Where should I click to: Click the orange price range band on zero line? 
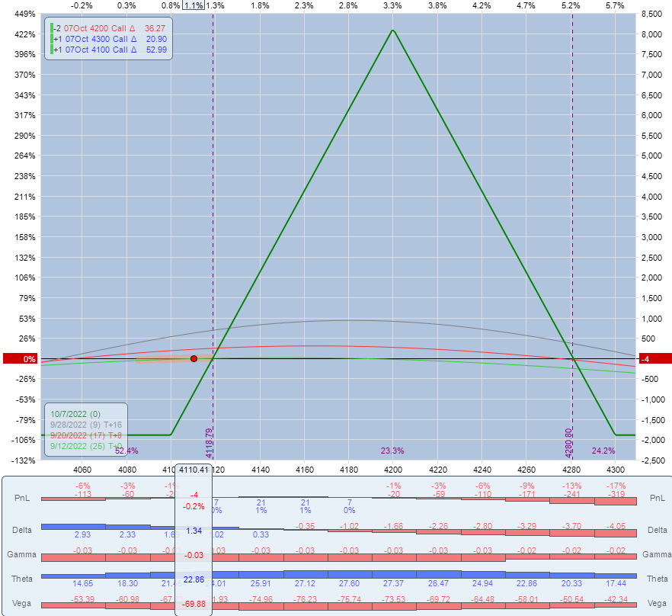(x=160, y=358)
